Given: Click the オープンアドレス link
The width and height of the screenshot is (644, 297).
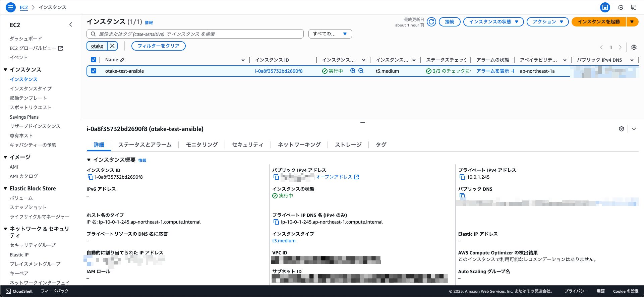Looking at the screenshot, I should click(337, 177).
